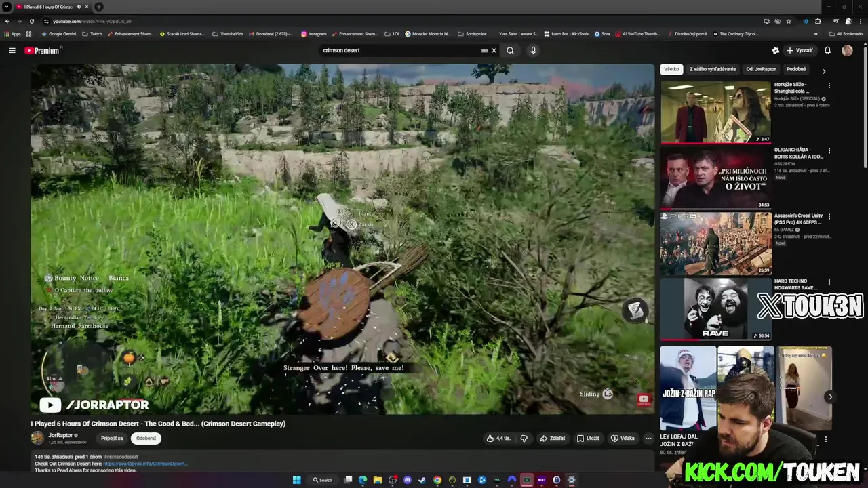The width and height of the screenshot is (868, 488).
Task: Select the 'Z vášho vyhľadávania' chip
Action: [x=712, y=69]
